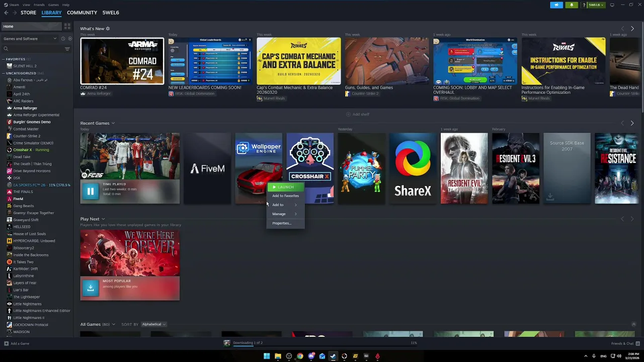
Task: Open Google Chrome from the taskbar
Action: coord(300,356)
